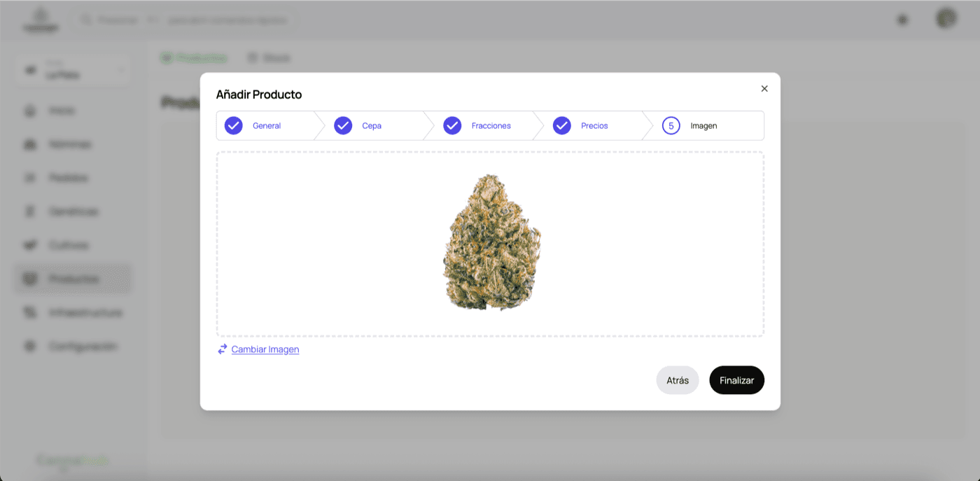
Task: Click the uploaded product image preview
Action: pos(491,242)
